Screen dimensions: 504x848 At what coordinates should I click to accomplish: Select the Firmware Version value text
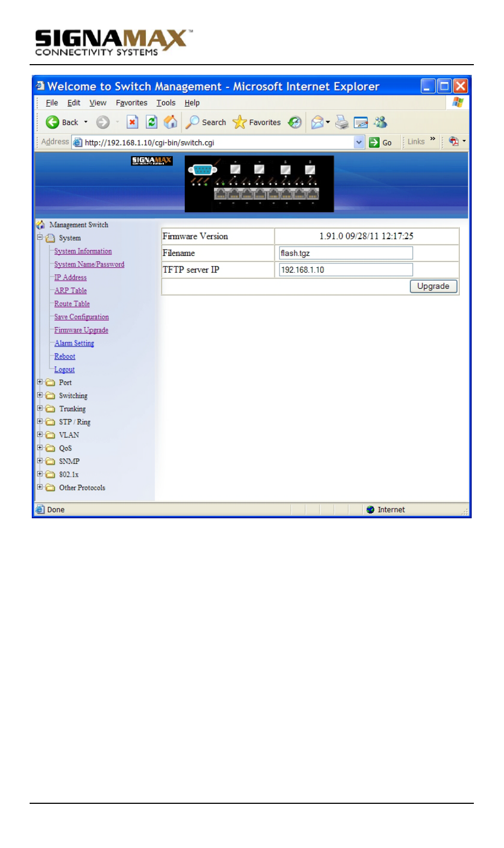(x=366, y=236)
